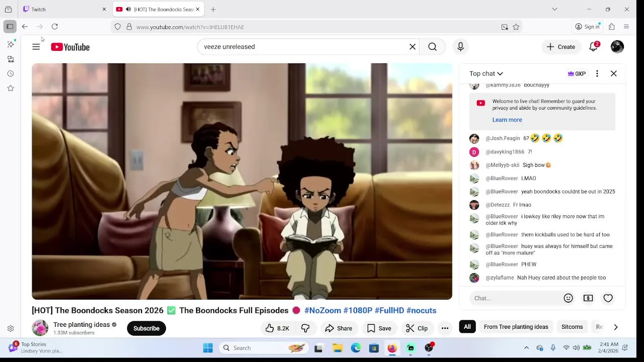644x362 pixels.
Task: Show site security lock information
Action: pos(129,27)
